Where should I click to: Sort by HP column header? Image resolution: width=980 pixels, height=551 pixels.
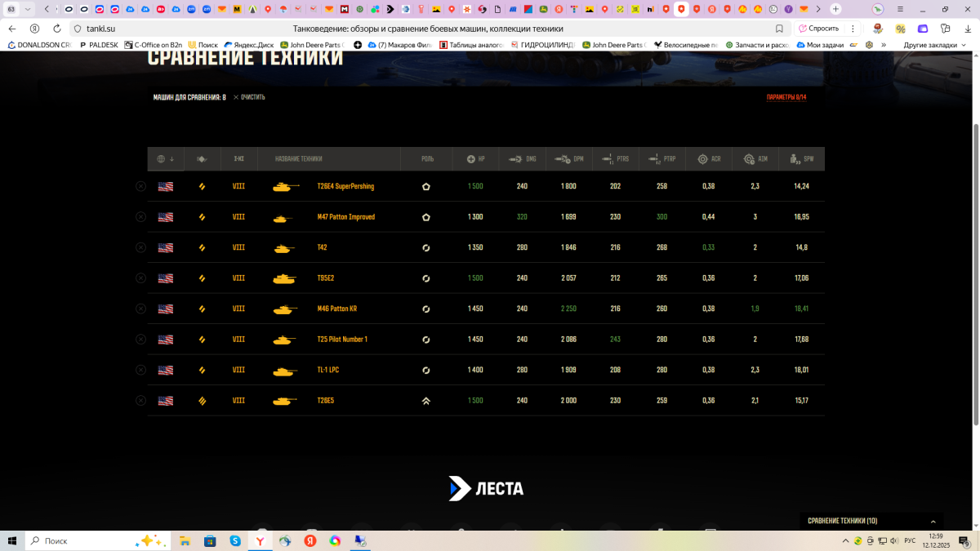[475, 159]
